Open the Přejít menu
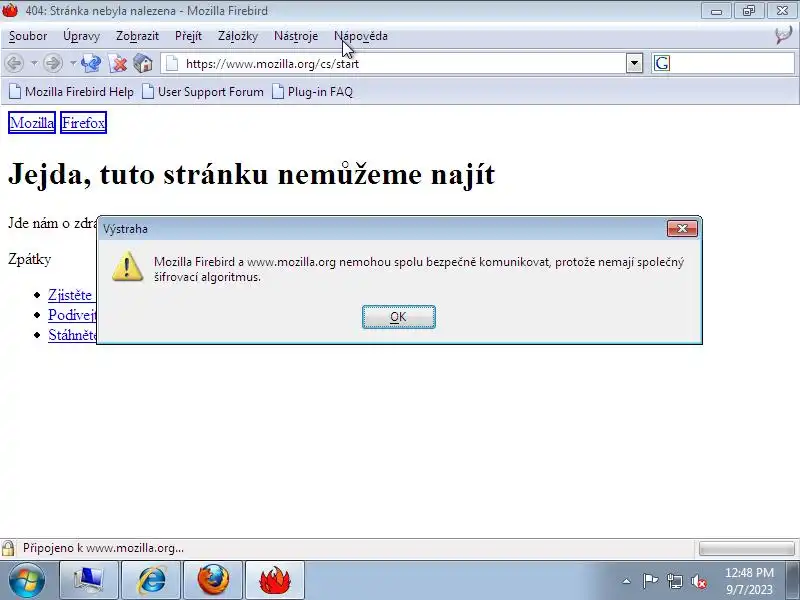Image resolution: width=800 pixels, height=600 pixels. [x=188, y=36]
